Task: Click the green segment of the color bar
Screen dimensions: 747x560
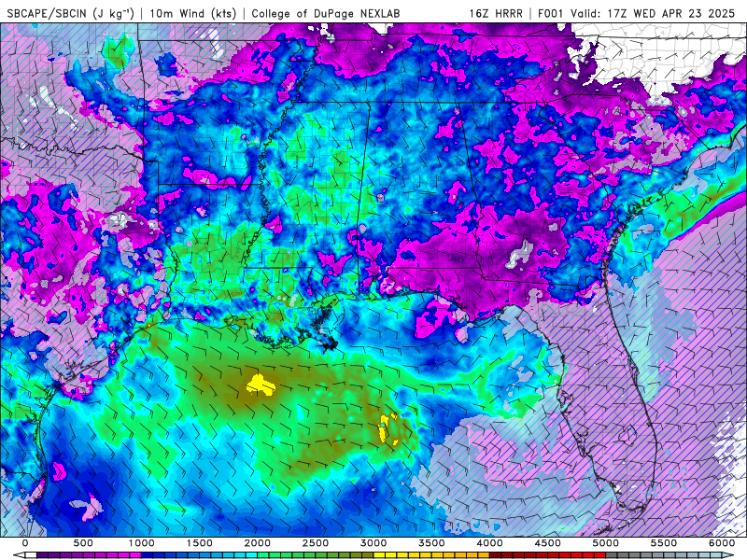Action: point(316,555)
